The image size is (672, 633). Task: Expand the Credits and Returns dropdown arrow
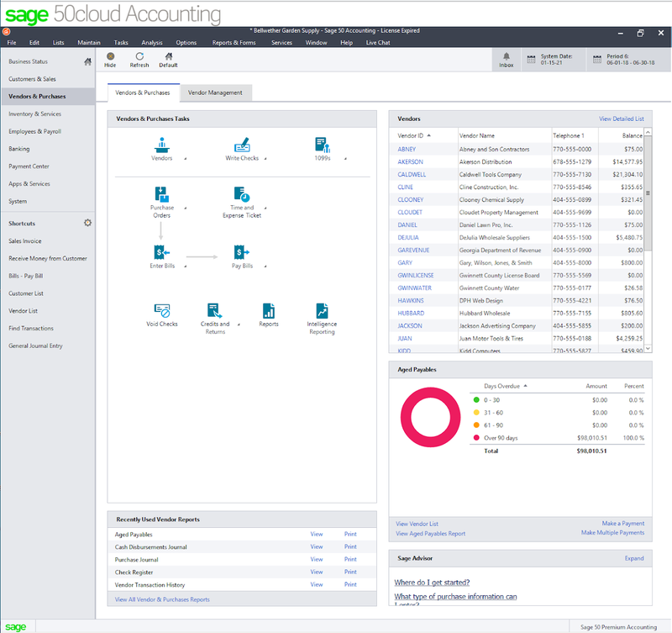[239, 324]
